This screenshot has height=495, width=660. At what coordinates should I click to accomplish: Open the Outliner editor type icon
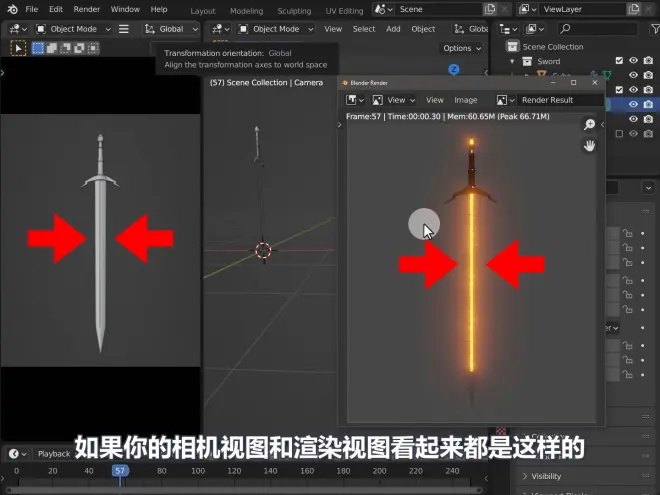click(508, 29)
